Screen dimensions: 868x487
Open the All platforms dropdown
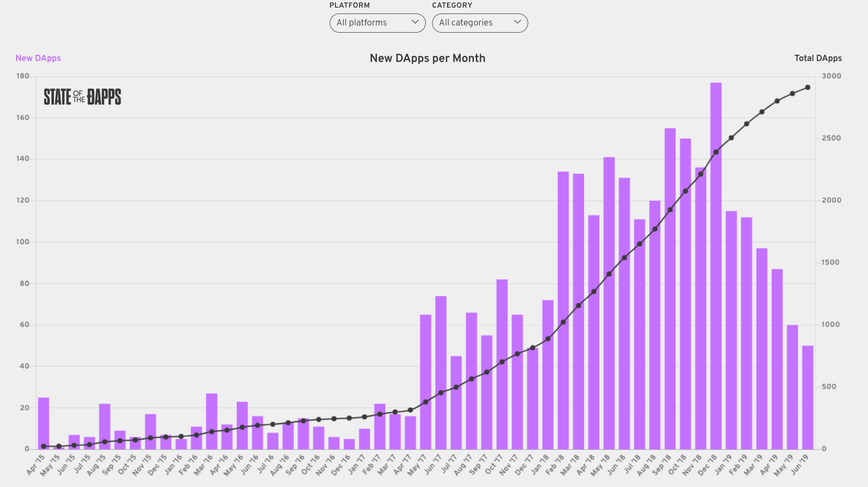(x=377, y=23)
